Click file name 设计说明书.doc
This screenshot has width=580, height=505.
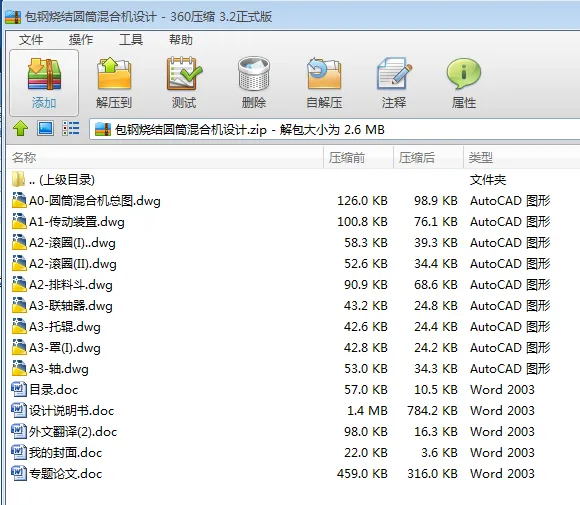(72, 411)
